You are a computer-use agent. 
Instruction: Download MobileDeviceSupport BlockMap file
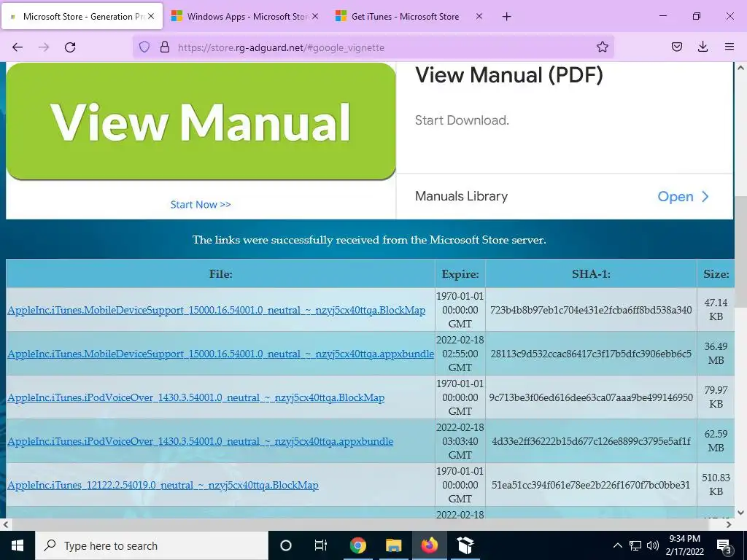click(x=216, y=311)
